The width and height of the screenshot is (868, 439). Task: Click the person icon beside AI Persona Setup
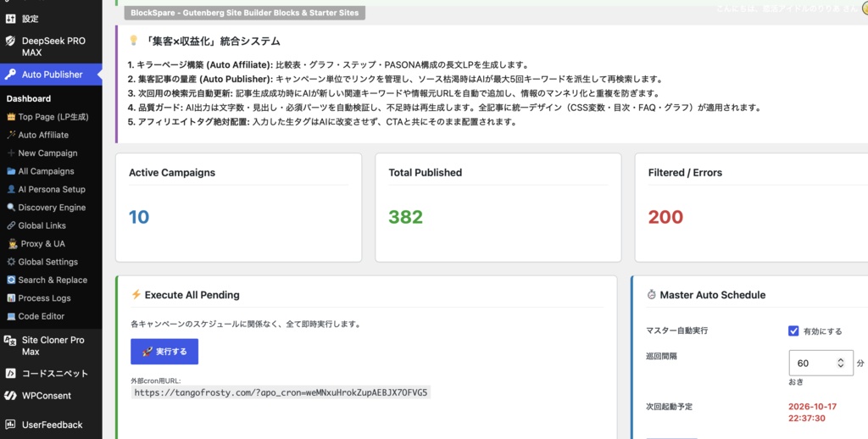[11, 189]
